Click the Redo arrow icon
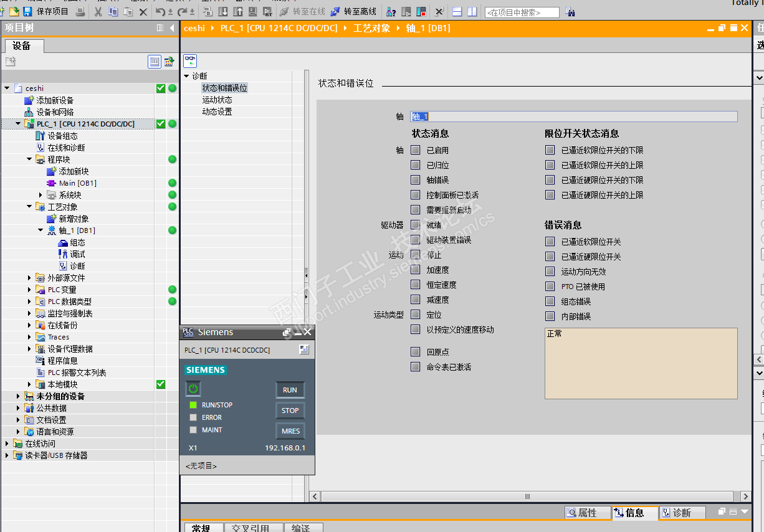 [182, 12]
